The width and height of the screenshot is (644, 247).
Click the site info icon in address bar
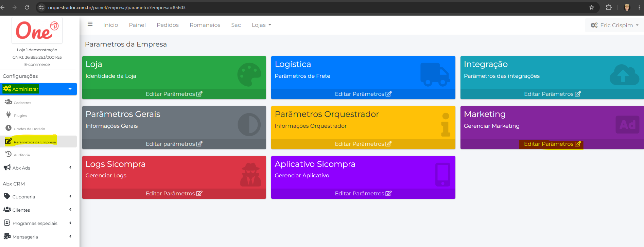click(x=41, y=7)
